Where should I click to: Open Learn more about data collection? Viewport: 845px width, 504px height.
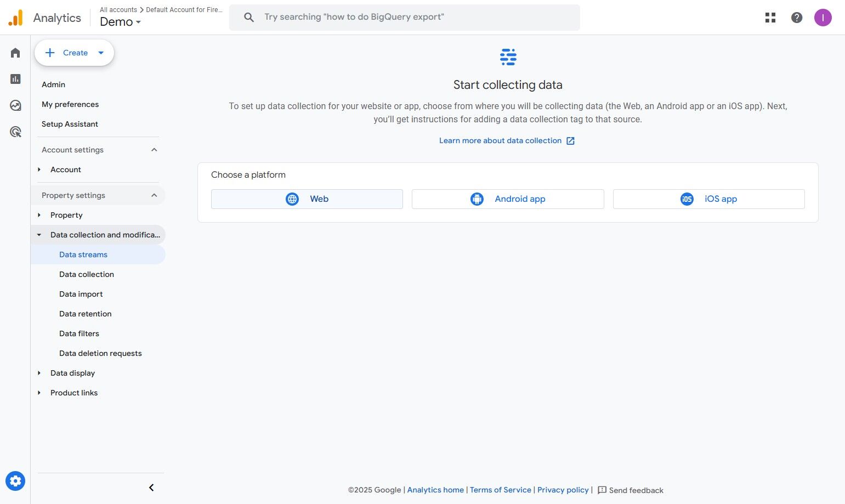[500, 140]
